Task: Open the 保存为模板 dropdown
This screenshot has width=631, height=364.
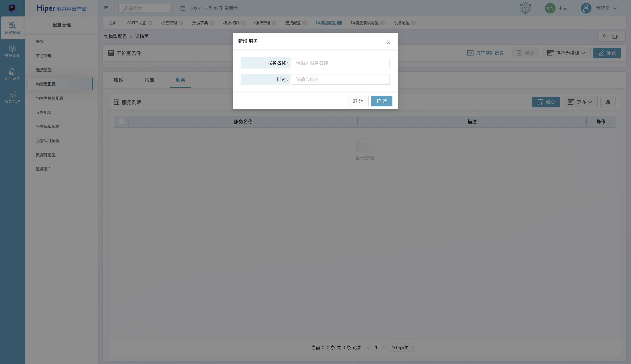Action: coord(566,53)
